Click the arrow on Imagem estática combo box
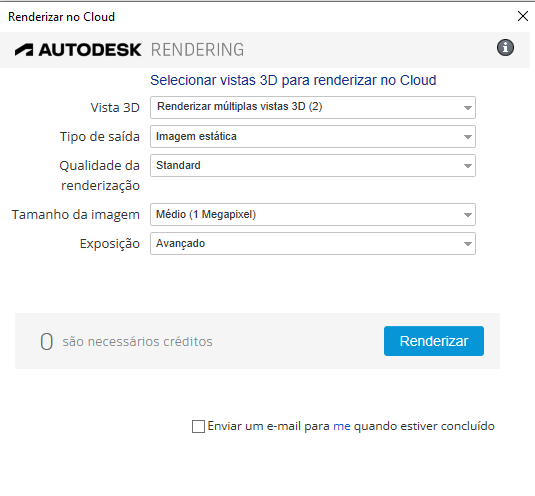Screen dimensions: 535x496 (467, 137)
